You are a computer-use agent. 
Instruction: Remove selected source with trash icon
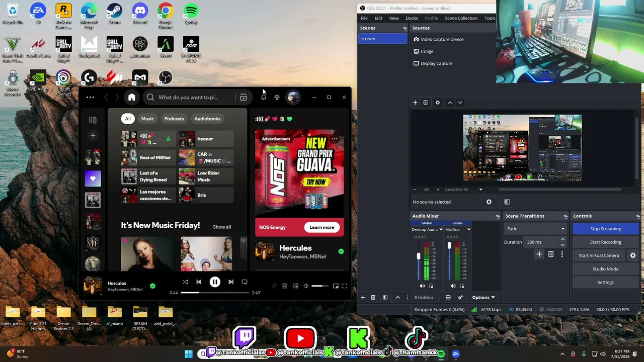click(x=425, y=103)
